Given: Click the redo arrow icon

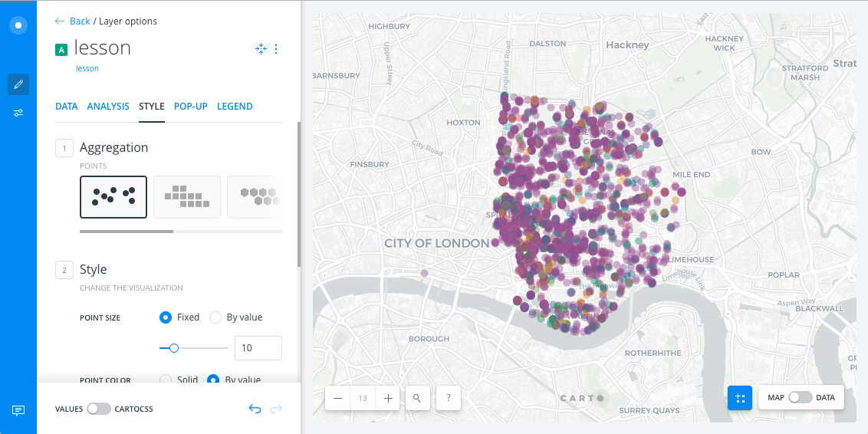Looking at the screenshot, I should pyautogui.click(x=276, y=409).
